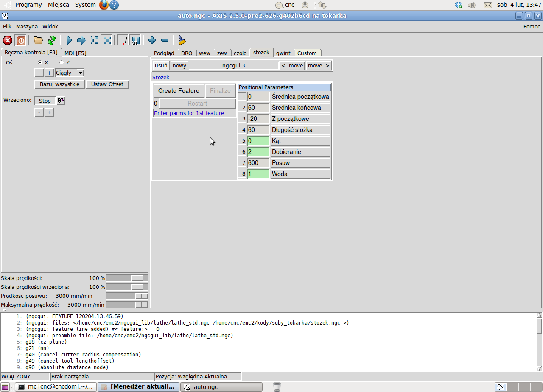Click the move--> button
Viewport: 543px width, 392px height.
(x=319, y=66)
